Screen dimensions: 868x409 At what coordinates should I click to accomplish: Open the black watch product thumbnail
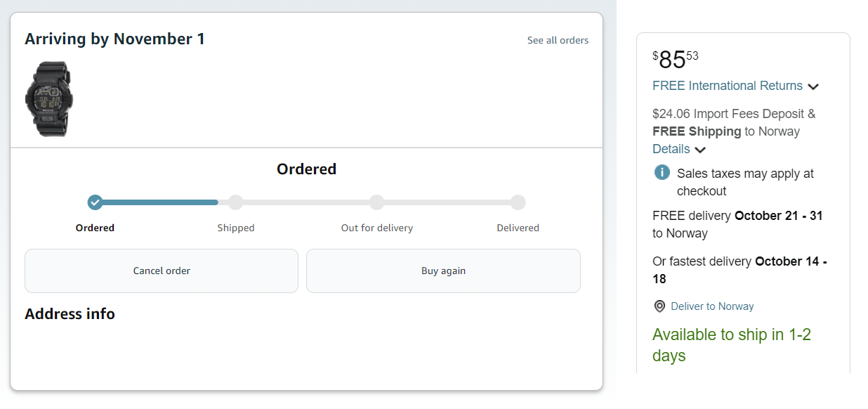pos(49,98)
